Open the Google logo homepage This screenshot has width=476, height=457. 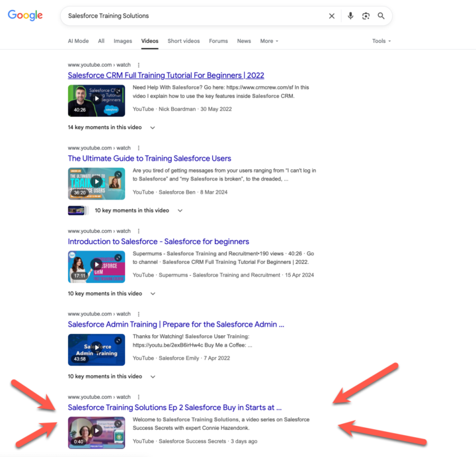tap(25, 15)
